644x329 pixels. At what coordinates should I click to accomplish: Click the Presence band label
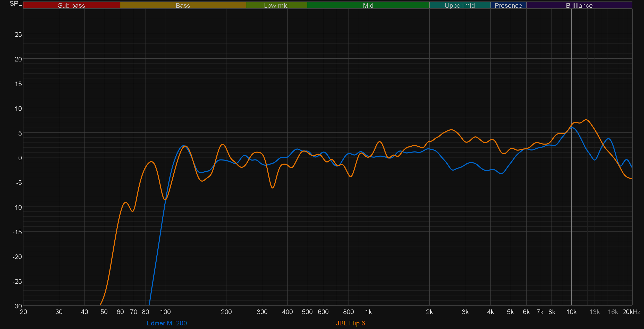pos(508,5)
